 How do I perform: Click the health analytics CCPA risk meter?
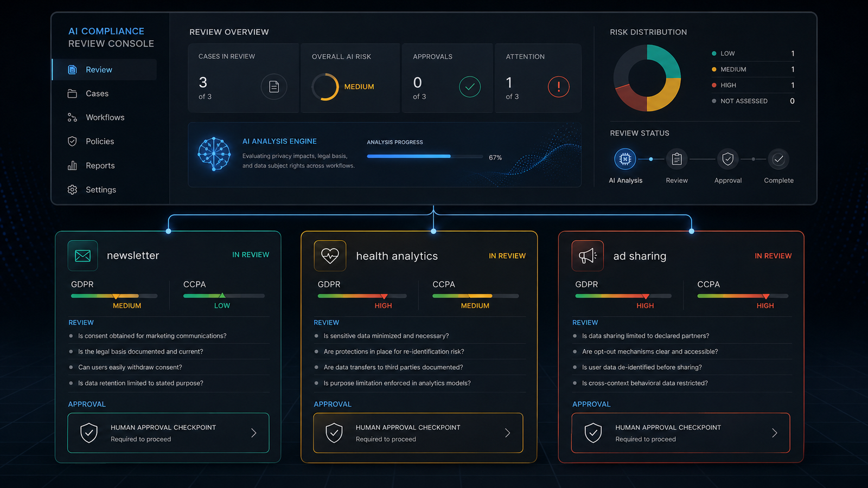click(476, 296)
